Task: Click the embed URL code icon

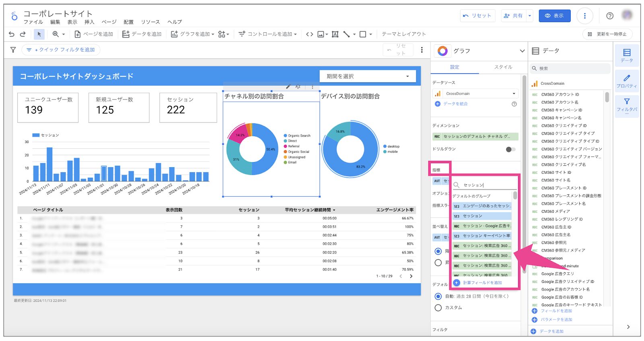Action: (310, 34)
